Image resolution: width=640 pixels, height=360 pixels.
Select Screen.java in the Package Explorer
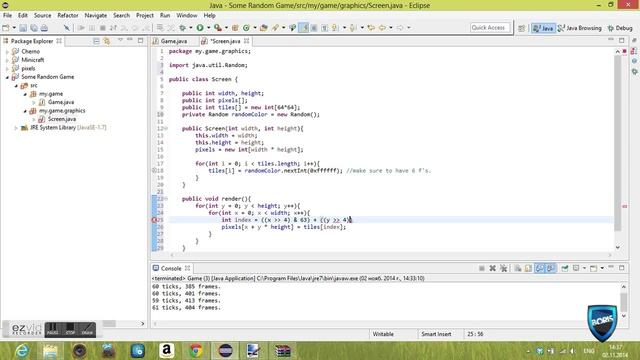tap(62, 119)
